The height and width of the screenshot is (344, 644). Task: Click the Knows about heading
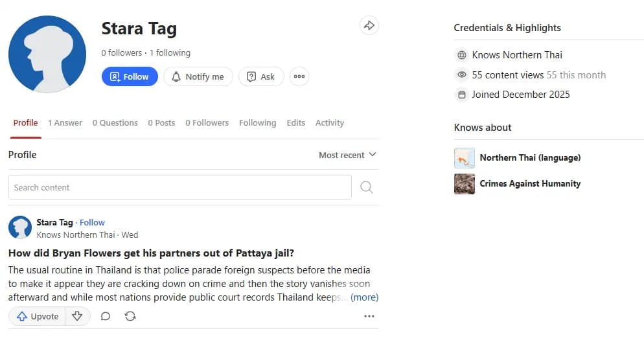pos(483,128)
